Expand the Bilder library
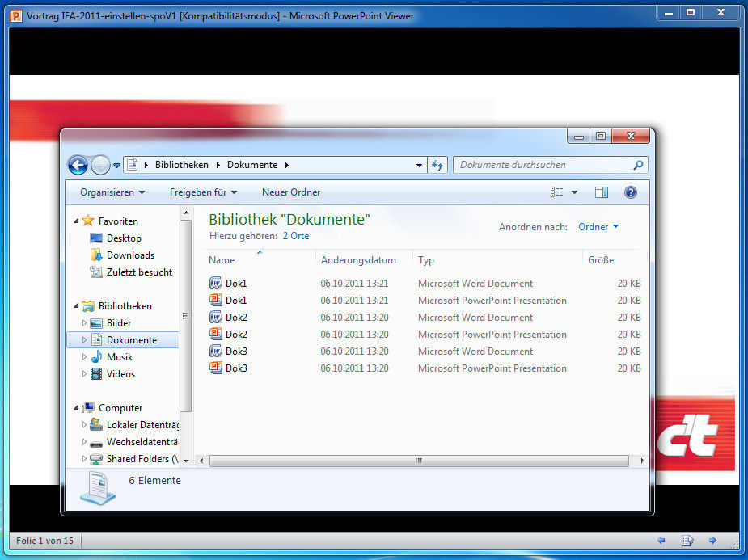Image resolution: width=748 pixels, height=560 pixels. [x=84, y=323]
